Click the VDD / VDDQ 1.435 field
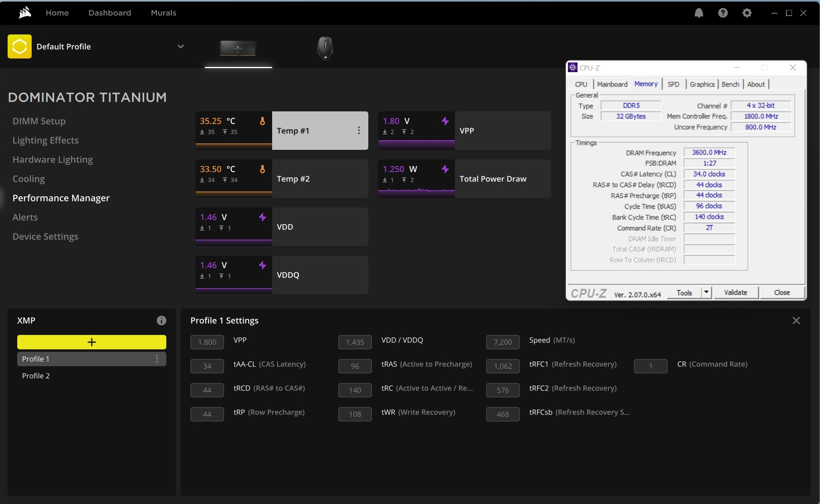Viewport: 820px width, 504px height. (x=355, y=342)
